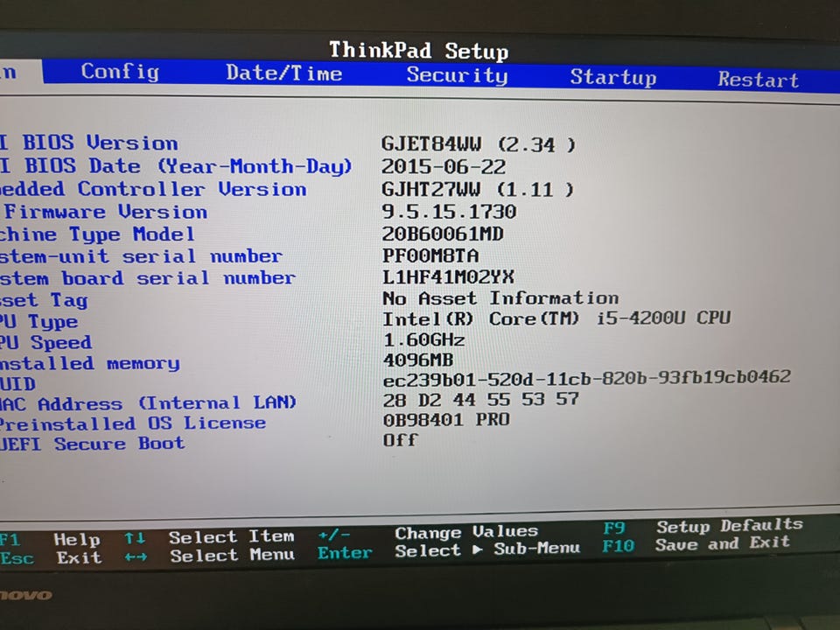Click the Firmware Version label
Viewport: 840px width, 630px height.
[106, 212]
